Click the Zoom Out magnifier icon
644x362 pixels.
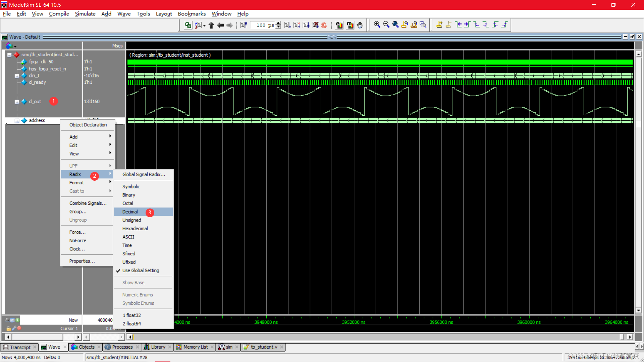[386, 25]
